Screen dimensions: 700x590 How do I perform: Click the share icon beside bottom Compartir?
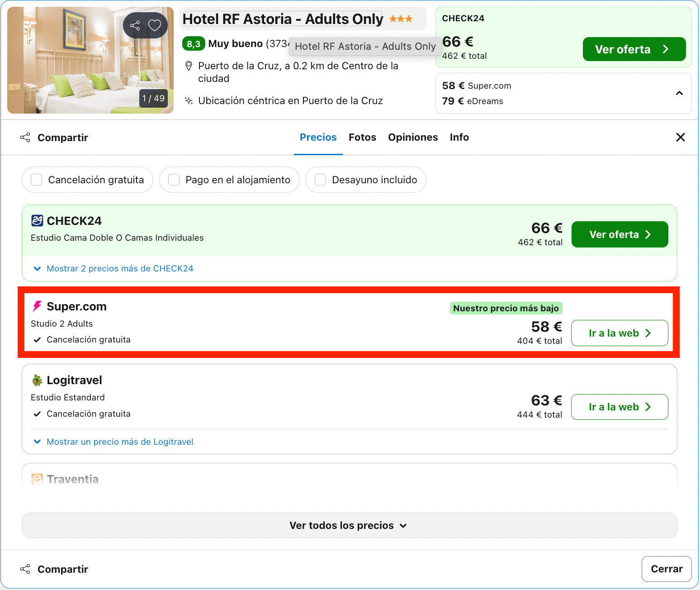pos(25,569)
